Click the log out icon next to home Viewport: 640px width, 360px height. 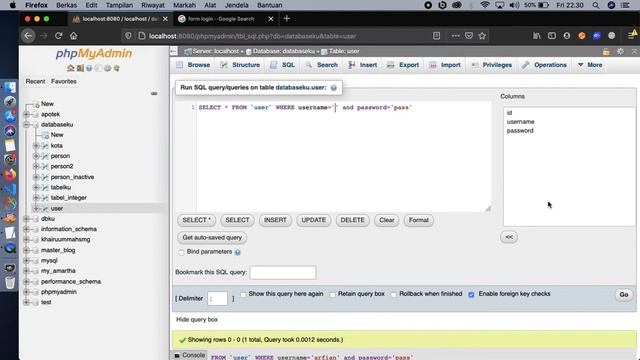pyautogui.click(x=80, y=68)
